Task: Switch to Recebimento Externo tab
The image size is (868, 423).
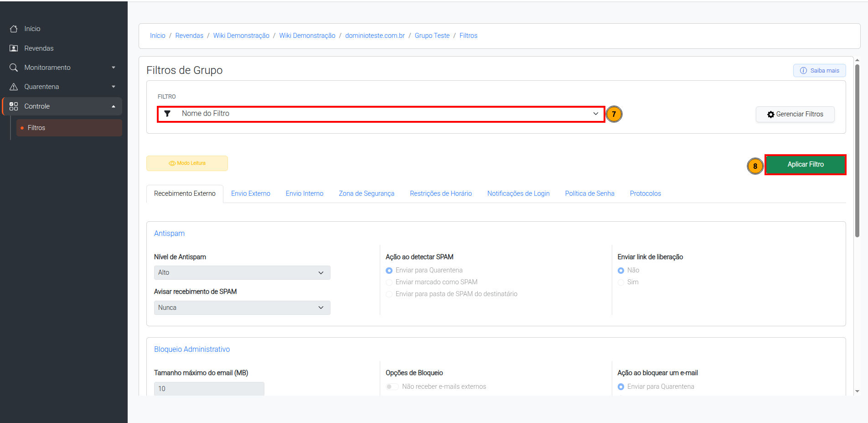Action: [x=185, y=193]
